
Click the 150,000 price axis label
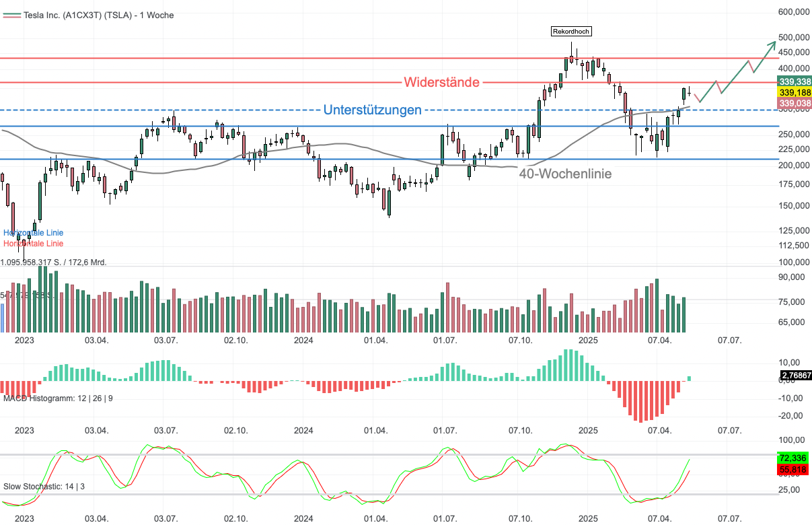pyautogui.click(x=794, y=206)
